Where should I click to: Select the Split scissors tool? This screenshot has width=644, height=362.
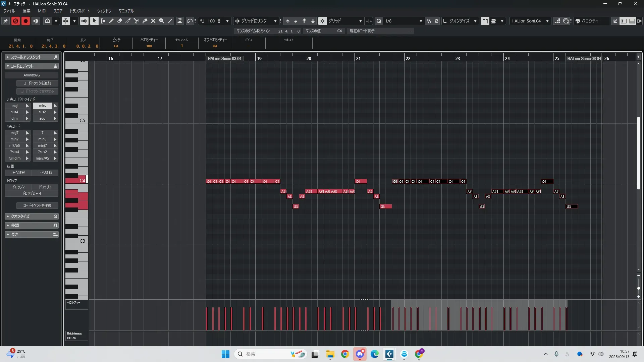[x=137, y=21]
